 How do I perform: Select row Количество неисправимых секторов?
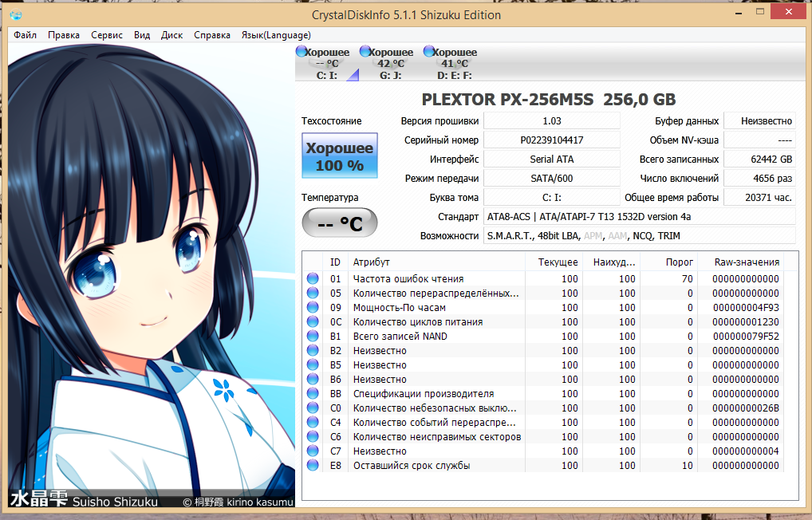tap(544, 436)
